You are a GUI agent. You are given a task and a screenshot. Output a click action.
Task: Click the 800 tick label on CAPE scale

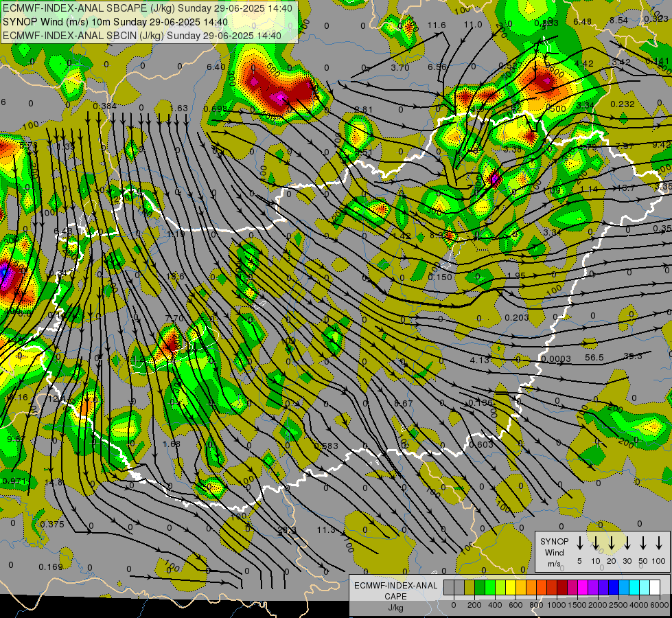(536, 605)
